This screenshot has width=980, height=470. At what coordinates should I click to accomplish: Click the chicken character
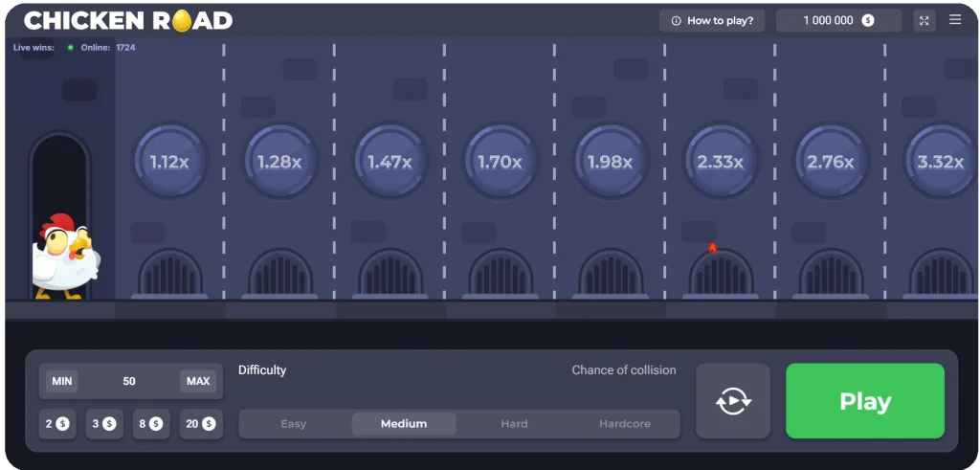point(66,257)
